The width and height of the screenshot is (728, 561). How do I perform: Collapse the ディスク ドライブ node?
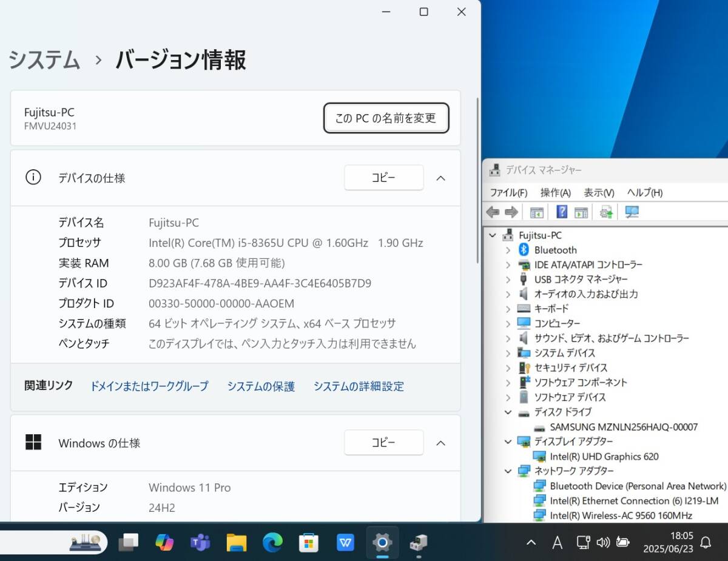pyautogui.click(x=508, y=412)
